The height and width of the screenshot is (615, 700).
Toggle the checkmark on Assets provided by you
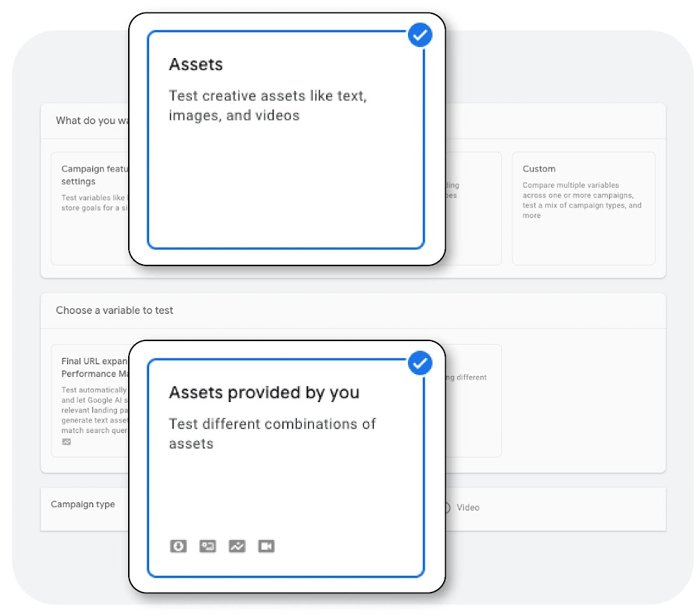pyautogui.click(x=419, y=364)
